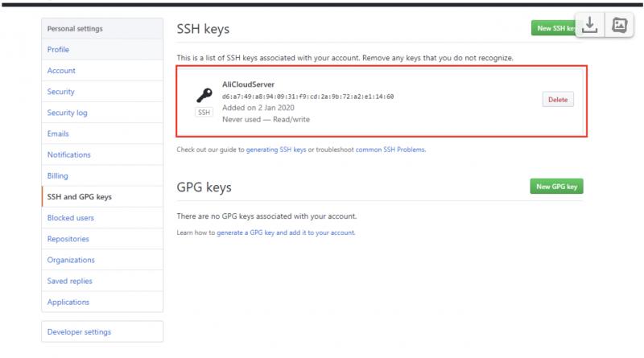Click the image gallery icon overlay
Viewport: 644px width, 358px height.
pyautogui.click(x=619, y=25)
